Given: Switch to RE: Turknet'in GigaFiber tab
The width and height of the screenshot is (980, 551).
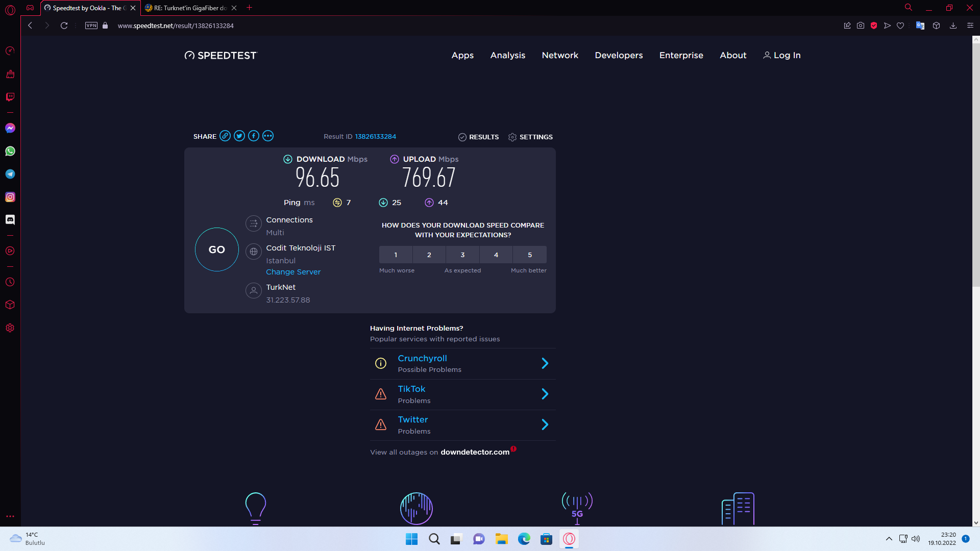Looking at the screenshot, I should [190, 8].
